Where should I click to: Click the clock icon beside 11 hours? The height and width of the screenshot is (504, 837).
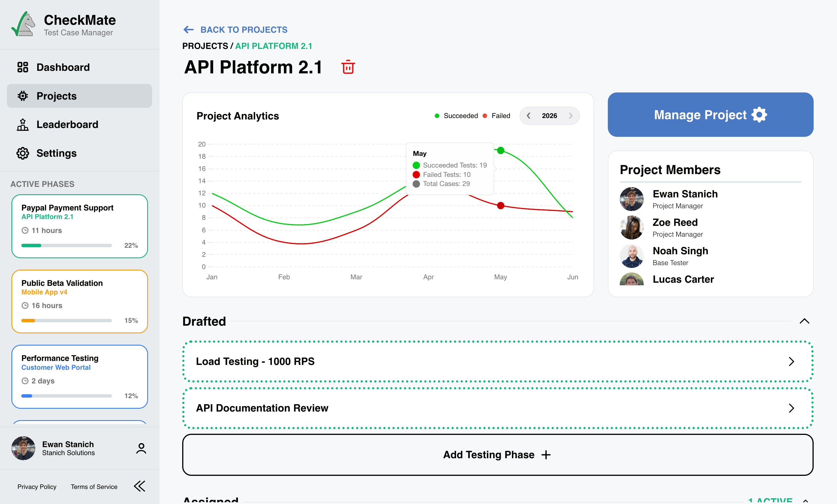point(25,230)
